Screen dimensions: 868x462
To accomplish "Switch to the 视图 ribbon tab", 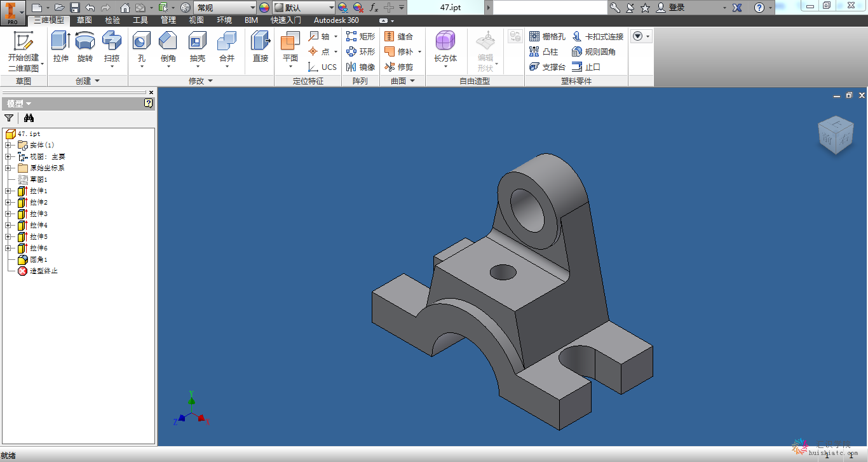I will [196, 20].
